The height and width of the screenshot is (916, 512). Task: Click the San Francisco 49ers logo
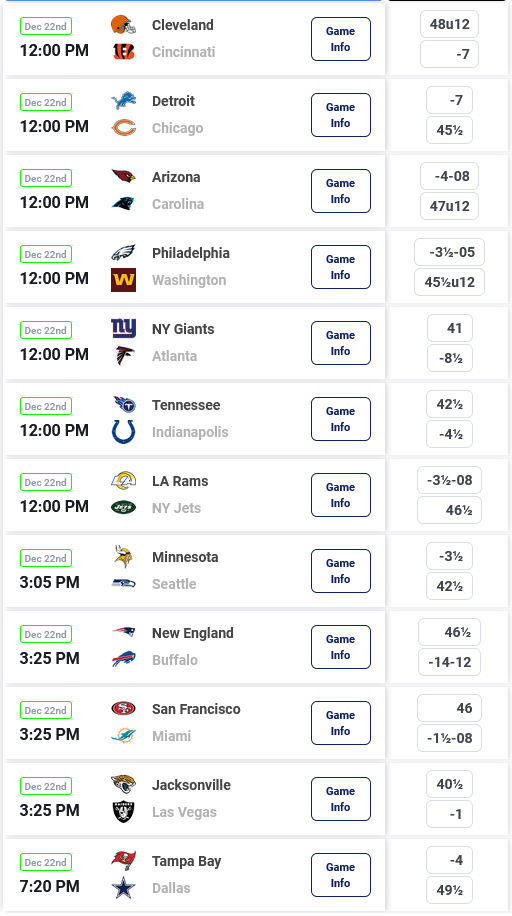(x=123, y=709)
